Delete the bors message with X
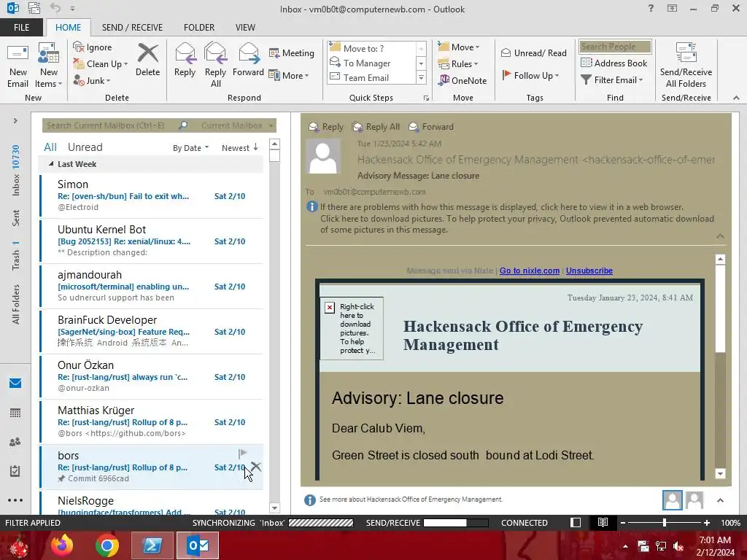The width and height of the screenshot is (747, 560). point(256,467)
